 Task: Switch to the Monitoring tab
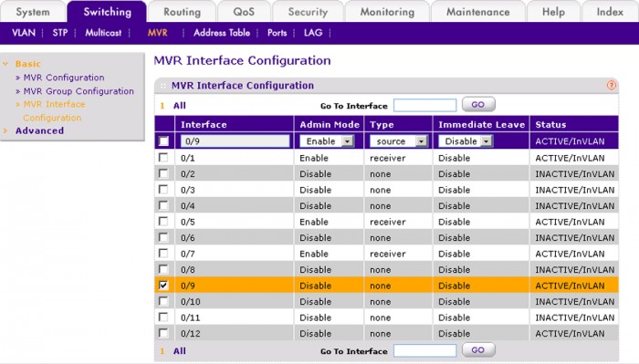(x=387, y=12)
